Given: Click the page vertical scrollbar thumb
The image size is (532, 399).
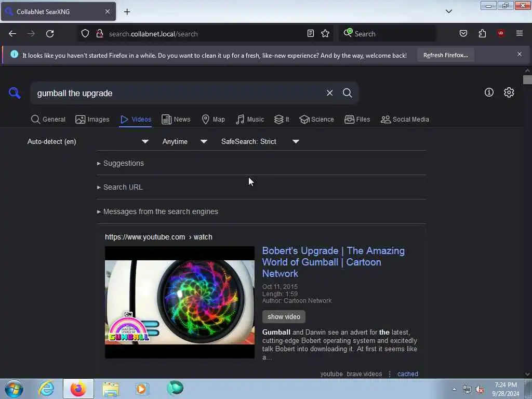Looking at the screenshot, I should [x=527, y=80].
